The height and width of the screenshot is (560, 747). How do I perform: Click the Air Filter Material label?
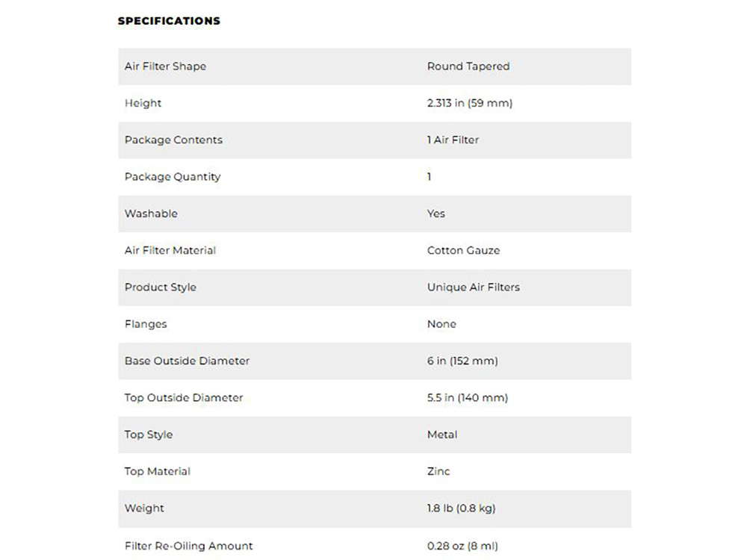170,250
